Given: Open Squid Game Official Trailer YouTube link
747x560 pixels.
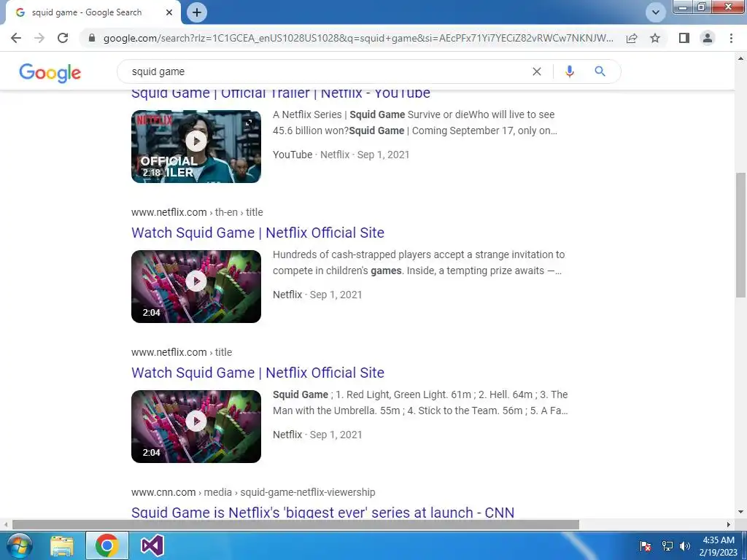Looking at the screenshot, I should coord(281,94).
